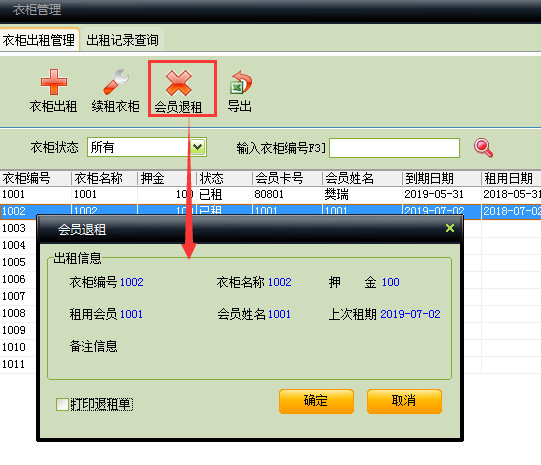Click the 续租衣柜 wrench icon
Image resolution: width=541 pixels, height=465 pixels.
[x=116, y=82]
